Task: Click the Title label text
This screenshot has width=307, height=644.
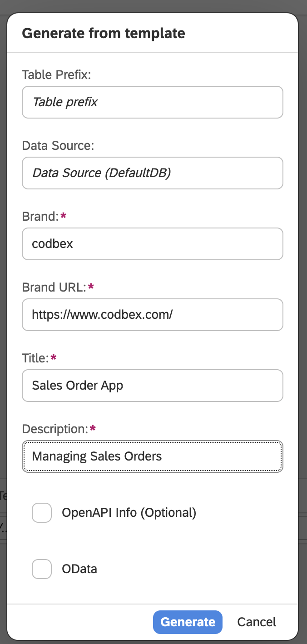Action: [35, 358]
